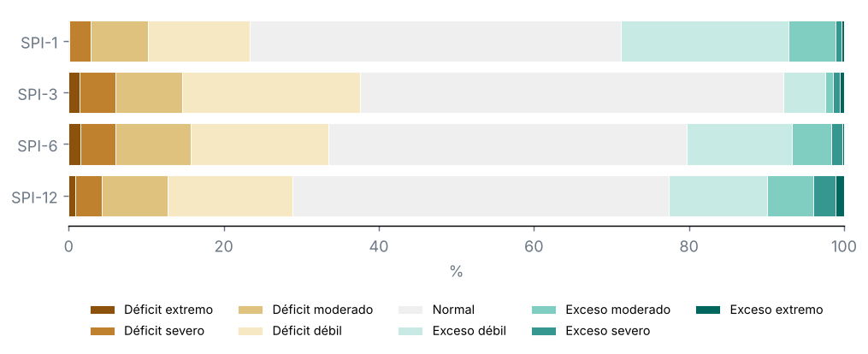Click the 40 tick label on x-axis
The width and height of the screenshot is (868, 354).
point(379,246)
